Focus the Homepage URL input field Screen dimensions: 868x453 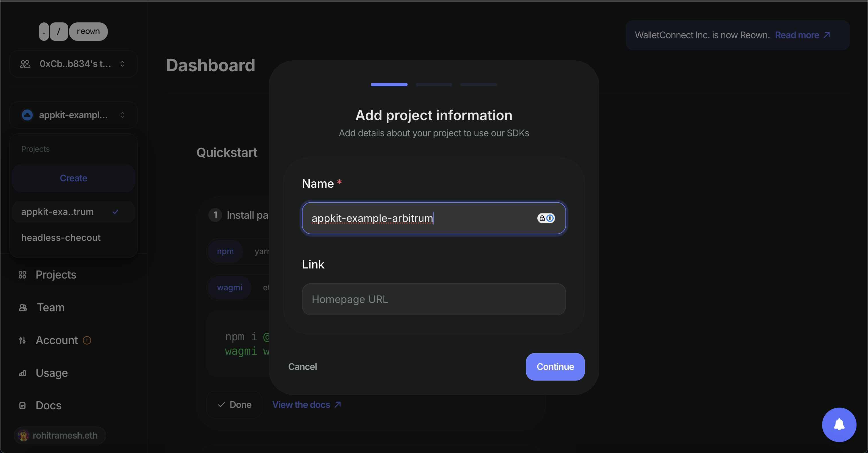point(434,299)
